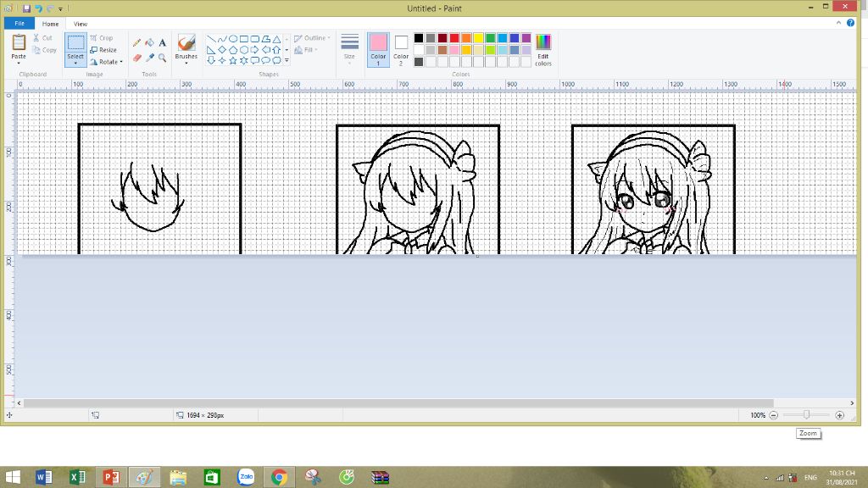Select the Fill with color bucket tool
The image size is (868, 488).
tap(149, 42)
